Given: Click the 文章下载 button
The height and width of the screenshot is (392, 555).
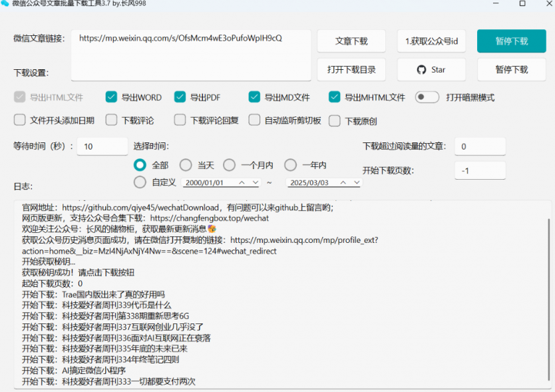Looking at the screenshot, I should (351, 41).
